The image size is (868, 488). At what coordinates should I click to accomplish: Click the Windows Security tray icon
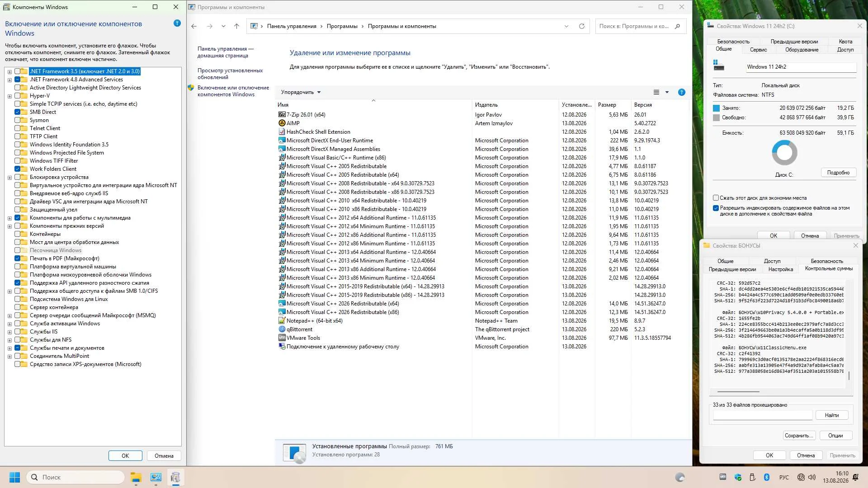coord(738,477)
